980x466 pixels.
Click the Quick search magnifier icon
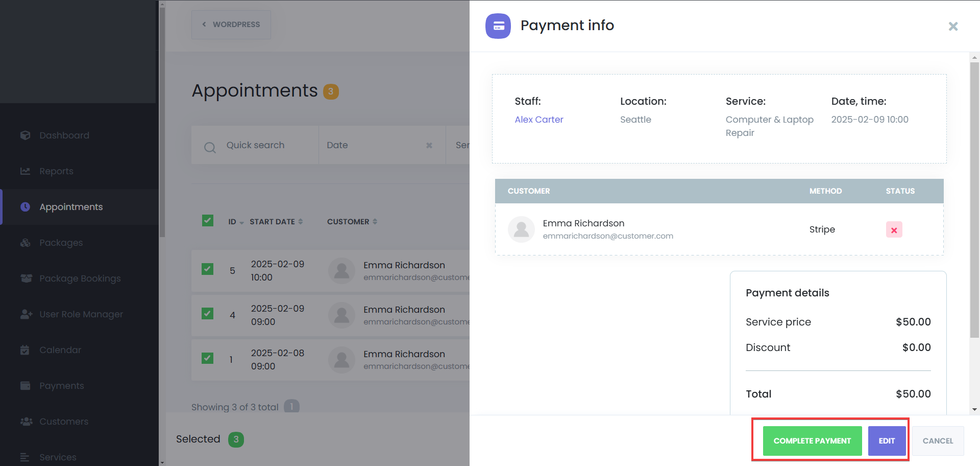210,148
